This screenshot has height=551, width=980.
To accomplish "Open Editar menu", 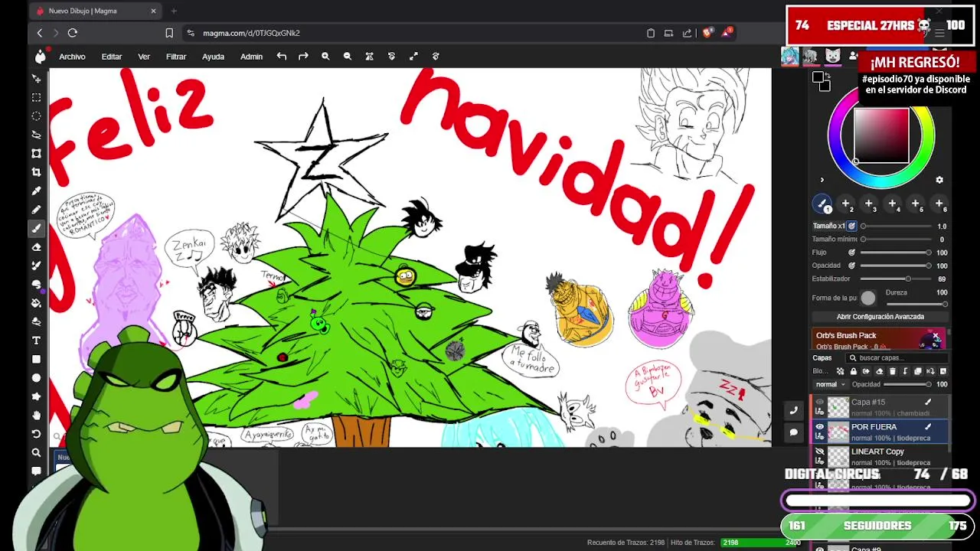I will 112,57.
